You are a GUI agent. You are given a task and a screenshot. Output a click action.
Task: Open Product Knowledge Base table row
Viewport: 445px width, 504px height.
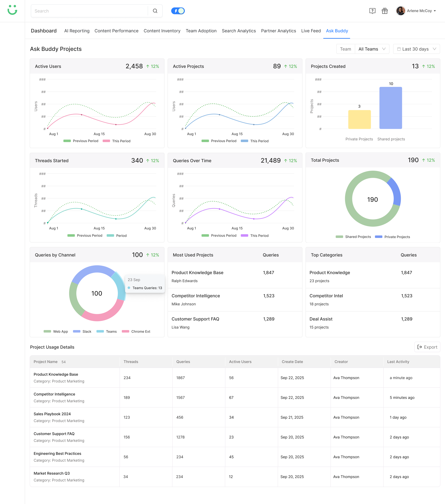pyautogui.click(x=235, y=378)
